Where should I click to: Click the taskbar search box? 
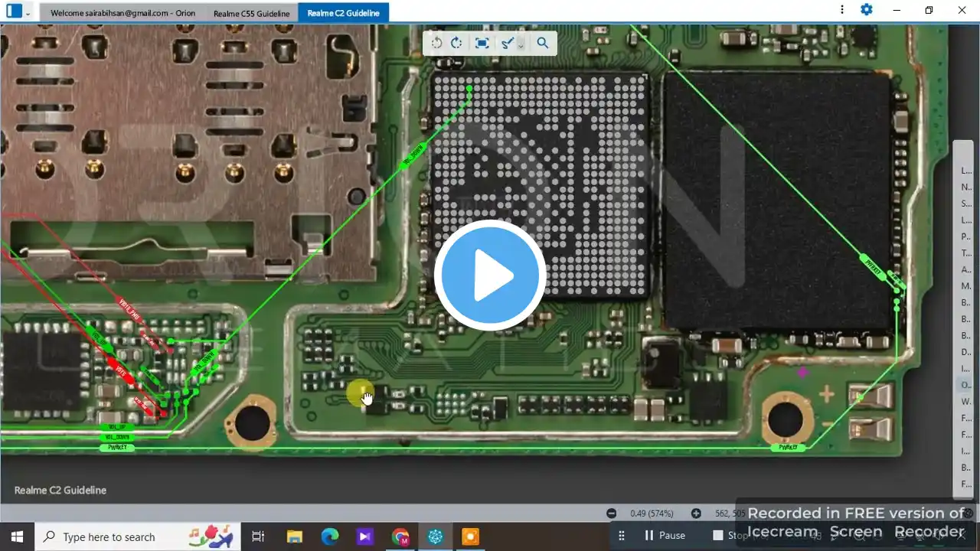tap(138, 536)
